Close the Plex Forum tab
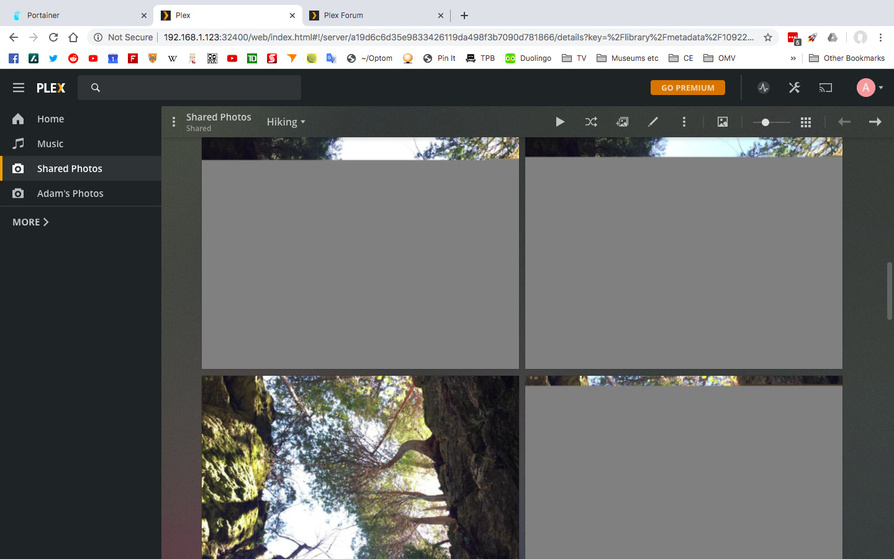This screenshot has height=559, width=894. pyautogui.click(x=440, y=15)
